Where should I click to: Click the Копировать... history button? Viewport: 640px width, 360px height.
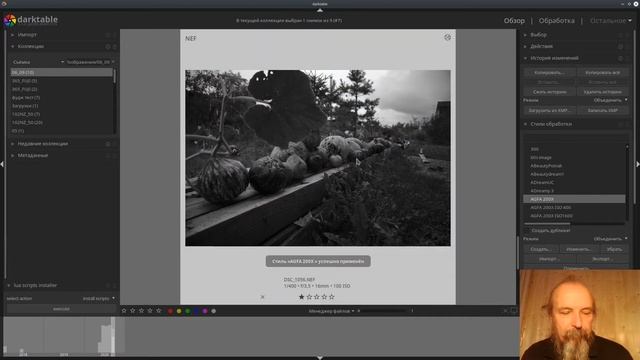coord(549,73)
